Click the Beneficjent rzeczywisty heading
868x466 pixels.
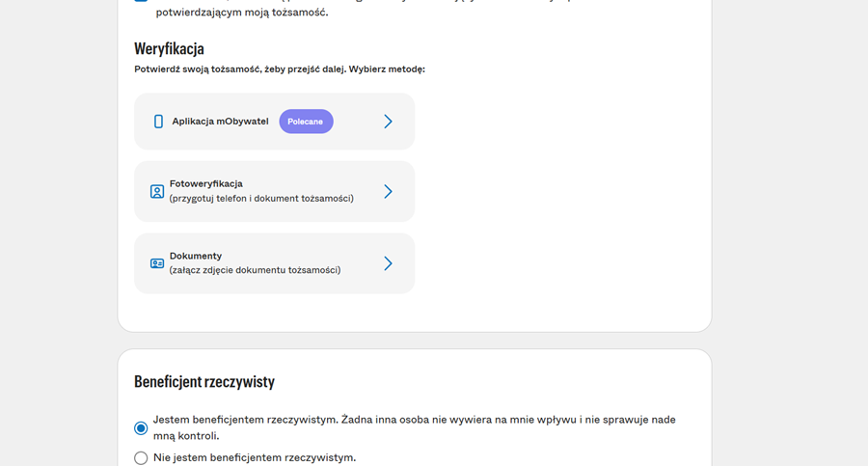point(204,382)
